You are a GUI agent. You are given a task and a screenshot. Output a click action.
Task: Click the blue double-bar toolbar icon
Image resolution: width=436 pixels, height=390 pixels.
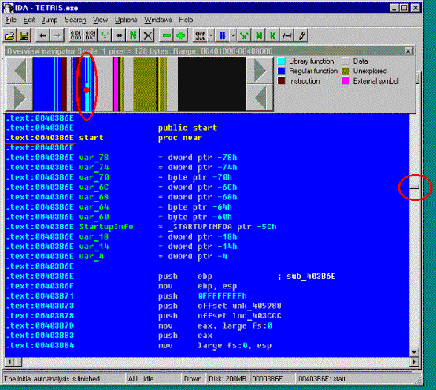point(222,35)
